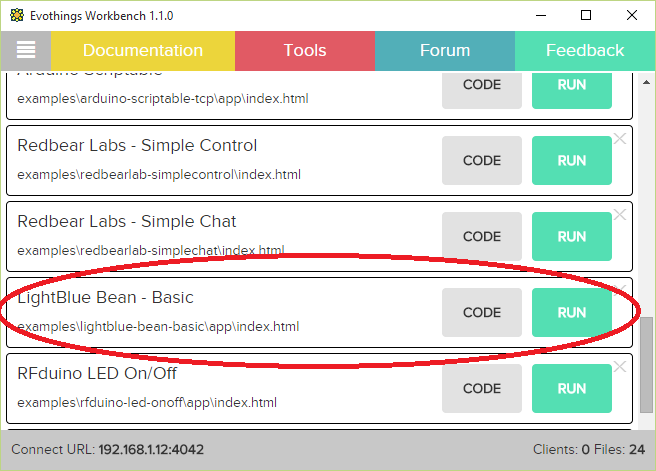The height and width of the screenshot is (471, 656).
Task: Go to the Forum tab
Action: (445, 50)
